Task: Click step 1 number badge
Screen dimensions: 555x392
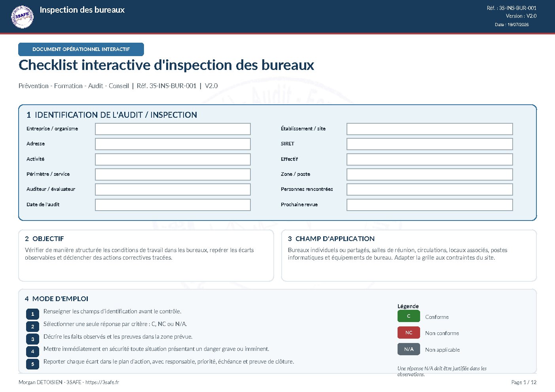Action: [x=32, y=314]
